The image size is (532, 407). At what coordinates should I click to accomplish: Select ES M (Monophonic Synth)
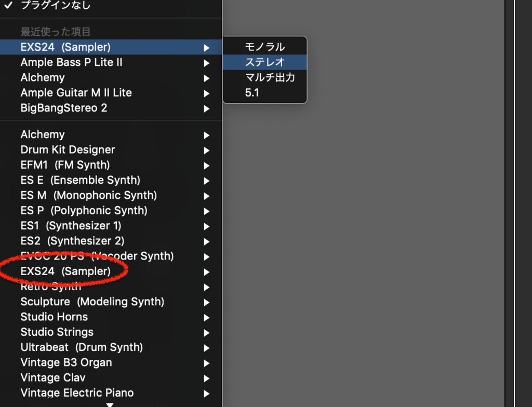[x=111, y=195]
